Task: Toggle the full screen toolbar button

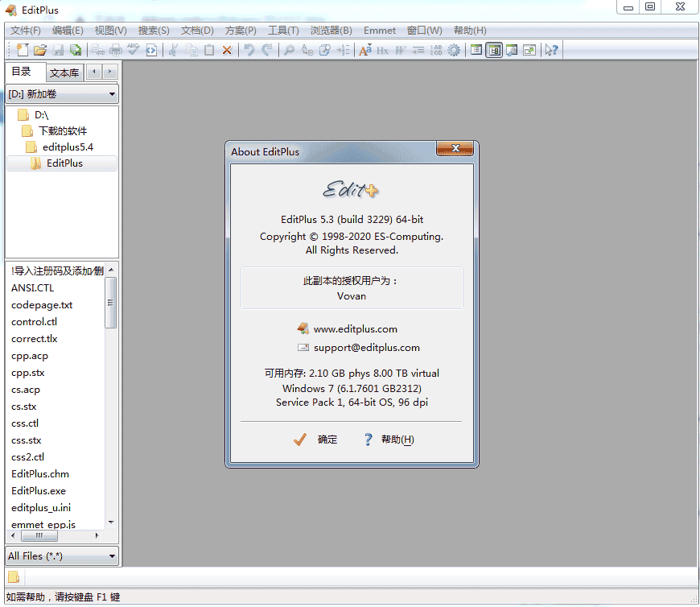Action: 529,50
